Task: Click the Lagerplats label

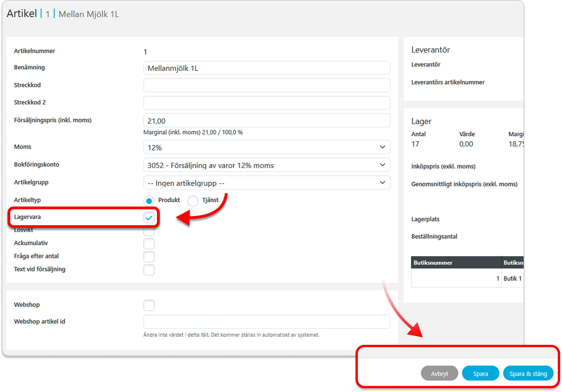Action: pyautogui.click(x=425, y=219)
